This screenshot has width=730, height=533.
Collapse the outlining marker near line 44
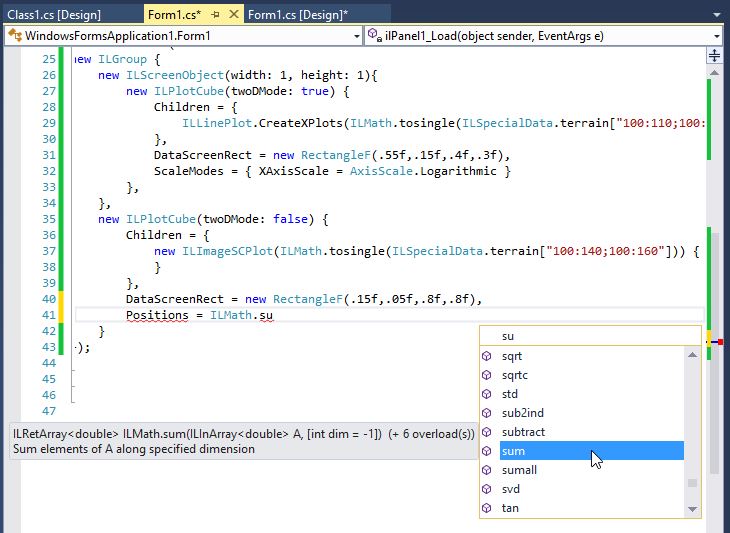[x=73, y=370]
